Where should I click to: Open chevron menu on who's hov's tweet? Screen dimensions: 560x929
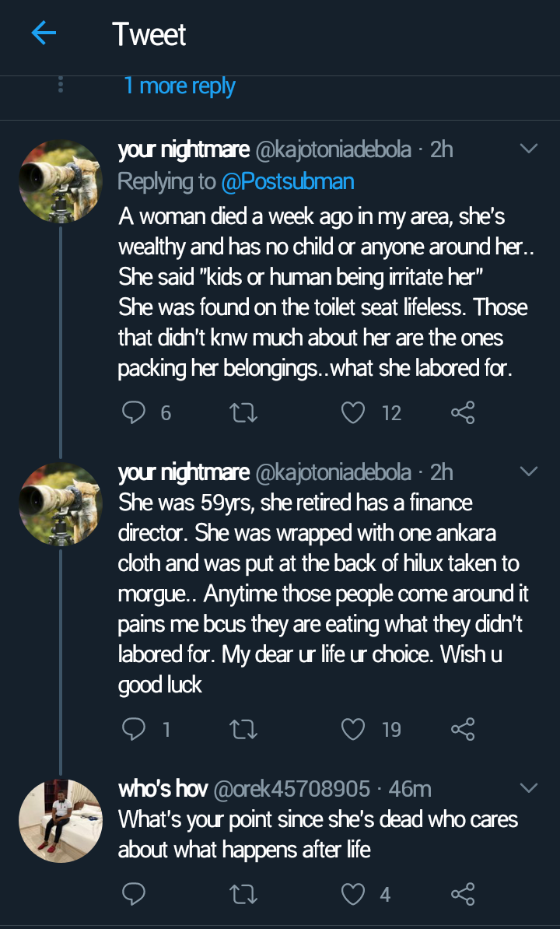pyautogui.click(x=529, y=788)
